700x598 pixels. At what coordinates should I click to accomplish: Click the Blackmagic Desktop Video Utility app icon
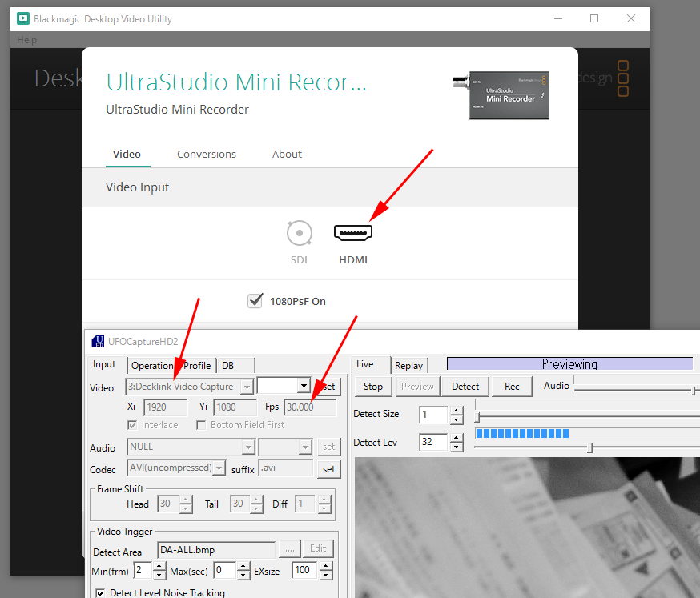click(x=23, y=18)
